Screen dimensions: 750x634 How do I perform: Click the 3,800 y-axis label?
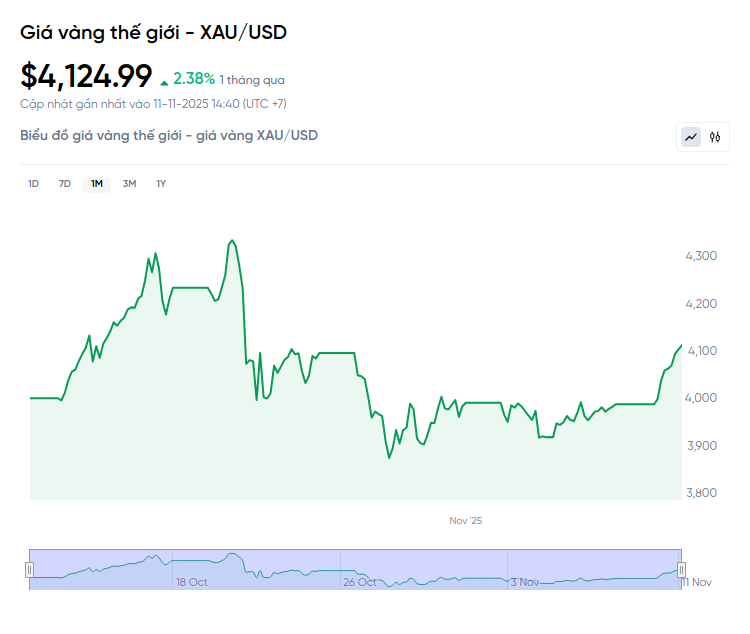[700, 493]
